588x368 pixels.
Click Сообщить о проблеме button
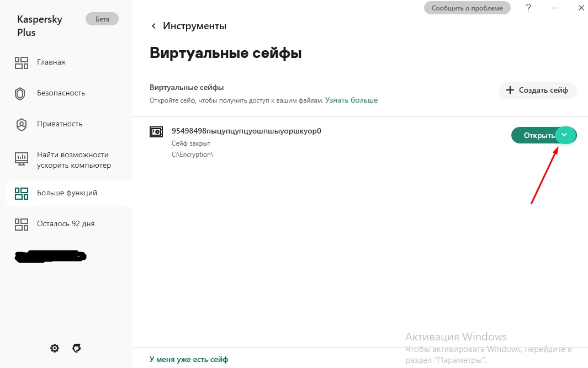pyautogui.click(x=467, y=8)
